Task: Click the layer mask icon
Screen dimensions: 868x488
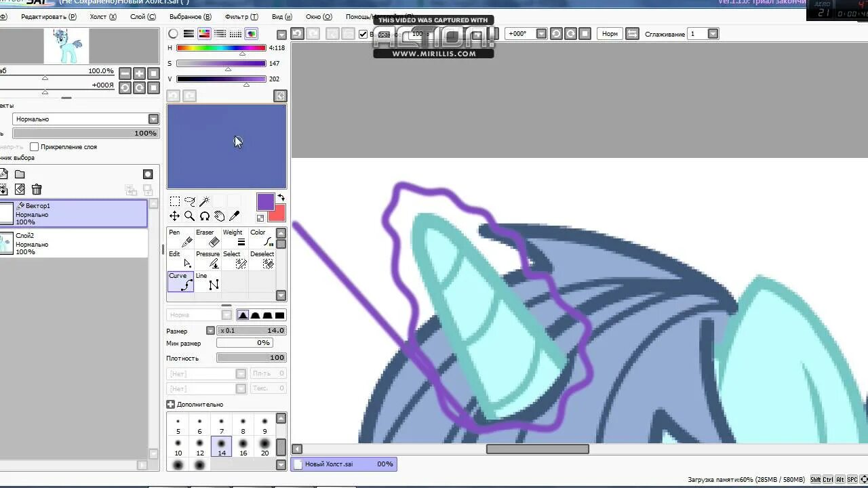Action: [x=148, y=174]
